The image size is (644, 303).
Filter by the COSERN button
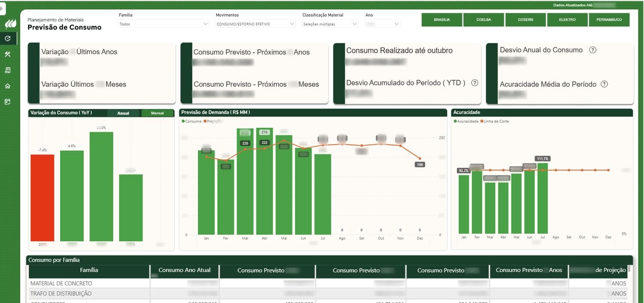click(x=526, y=20)
